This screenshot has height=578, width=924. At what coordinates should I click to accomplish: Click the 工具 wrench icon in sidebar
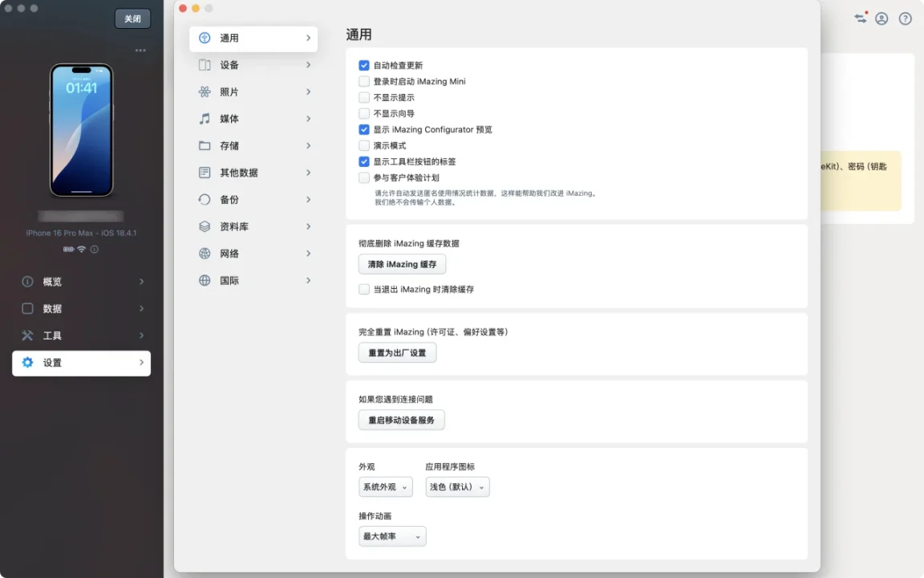(x=28, y=336)
